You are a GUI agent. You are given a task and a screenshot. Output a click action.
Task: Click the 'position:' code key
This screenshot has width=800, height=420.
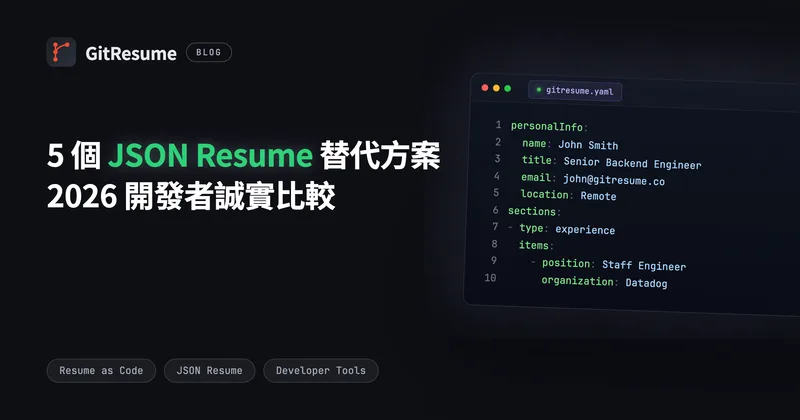pyautogui.click(x=568, y=263)
